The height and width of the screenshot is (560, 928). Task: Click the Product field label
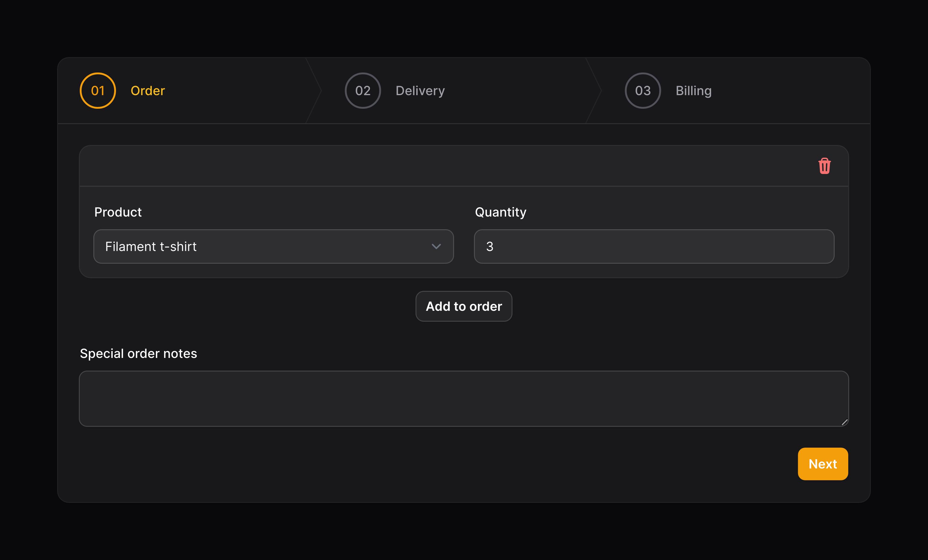[x=118, y=212]
